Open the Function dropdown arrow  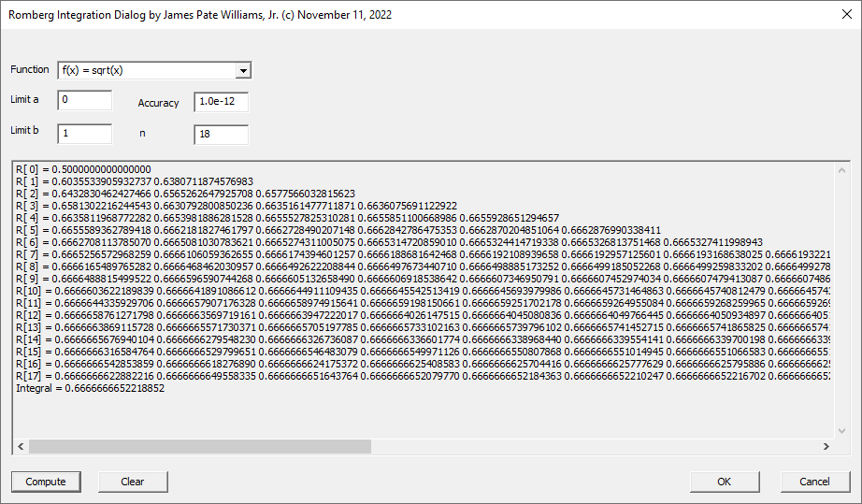243,70
